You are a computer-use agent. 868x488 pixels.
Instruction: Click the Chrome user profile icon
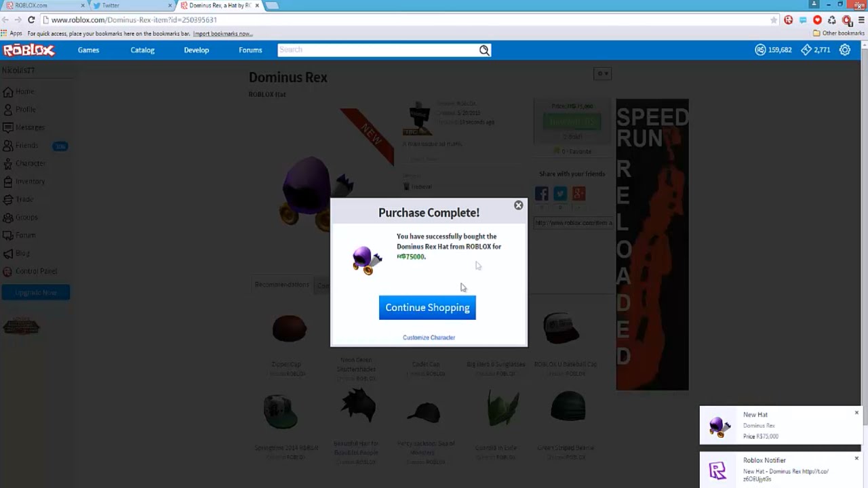click(814, 4)
